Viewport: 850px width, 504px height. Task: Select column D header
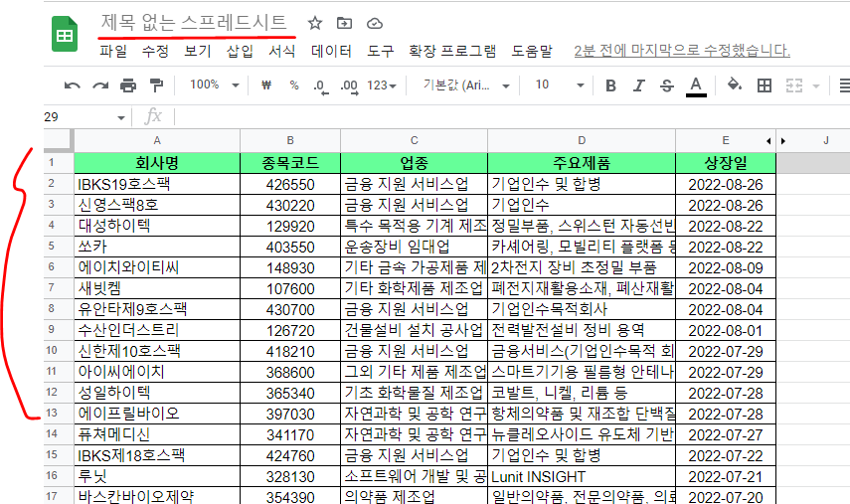582,140
